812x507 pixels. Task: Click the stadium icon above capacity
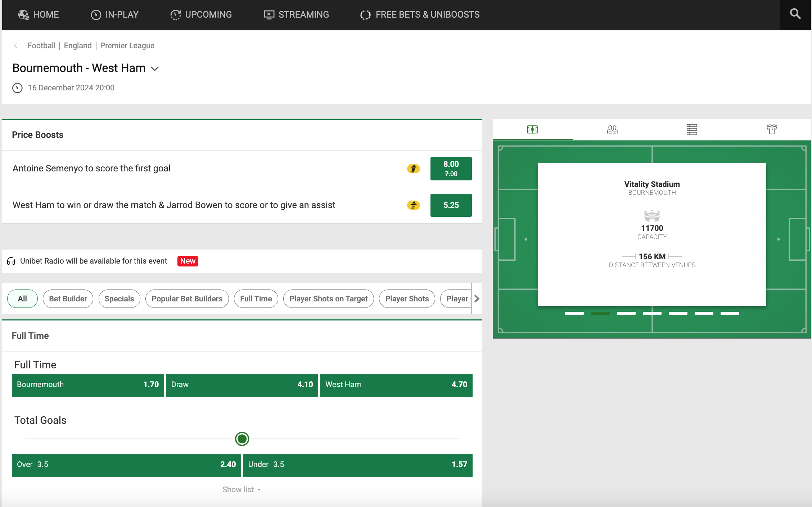[652, 216]
